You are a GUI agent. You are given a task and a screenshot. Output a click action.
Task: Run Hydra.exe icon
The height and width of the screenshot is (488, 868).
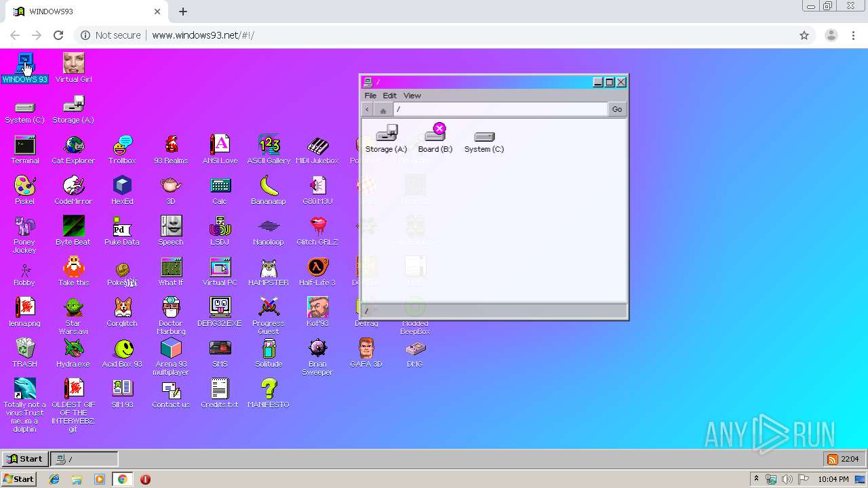pos(73,353)
